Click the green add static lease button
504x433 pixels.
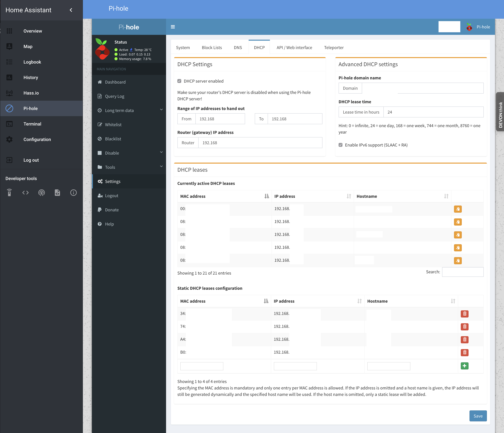click(x=464, y=366)
